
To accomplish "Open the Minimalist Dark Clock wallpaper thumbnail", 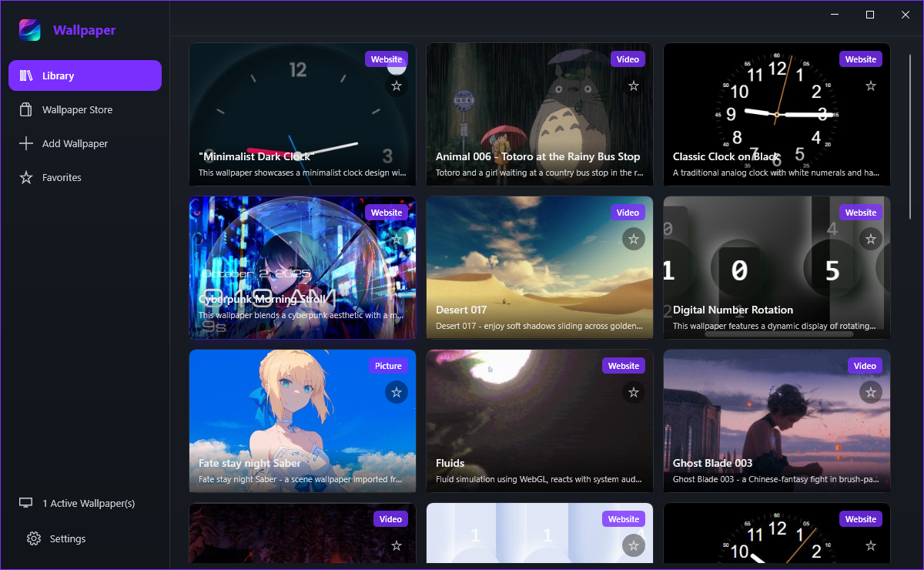I will [x=303, y=114].
